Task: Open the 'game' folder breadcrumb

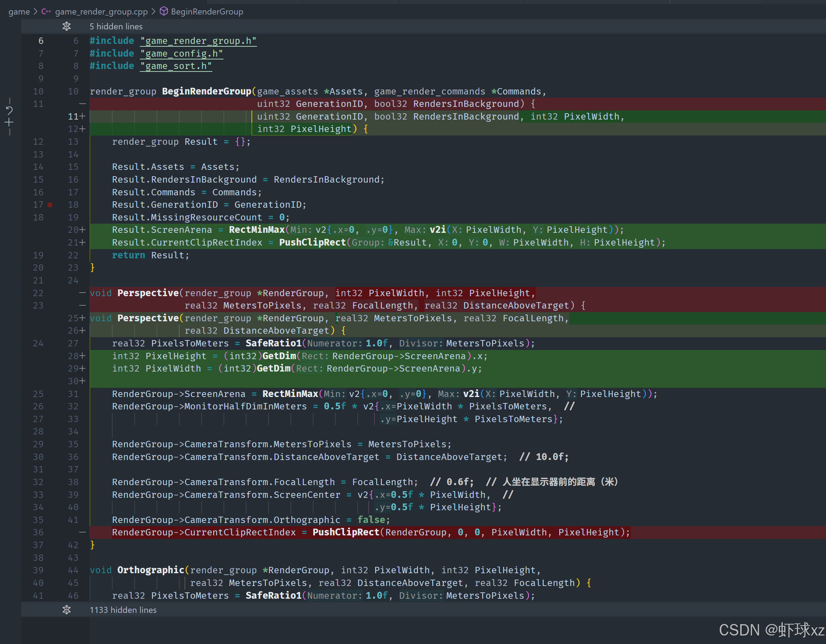Action: (19, 12)
